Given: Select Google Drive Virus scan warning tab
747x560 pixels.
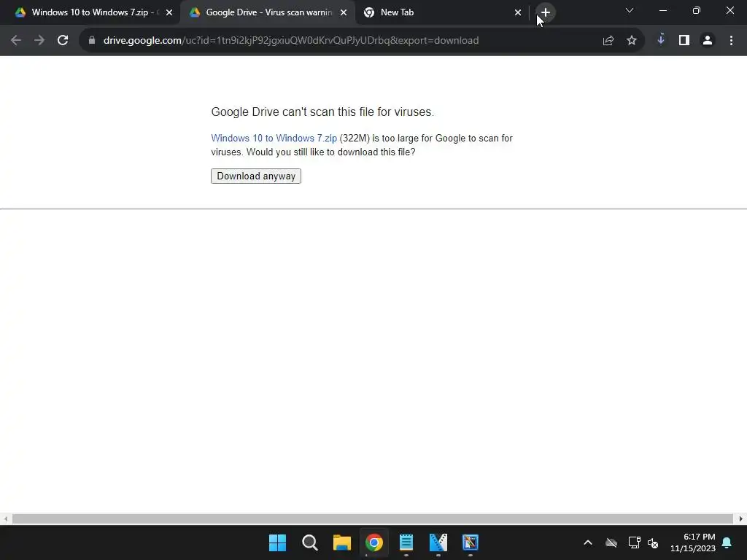Looking at the screenshot, I should point(268,12).
